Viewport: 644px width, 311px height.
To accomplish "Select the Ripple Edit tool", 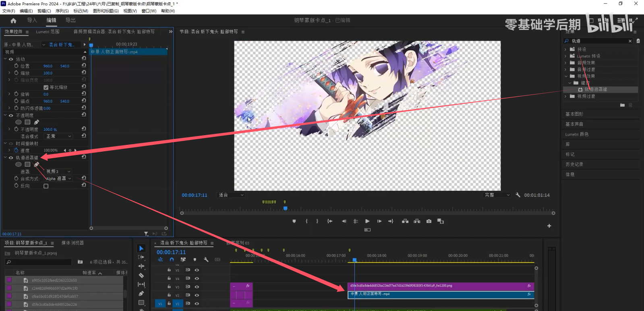I will (141, 266).
